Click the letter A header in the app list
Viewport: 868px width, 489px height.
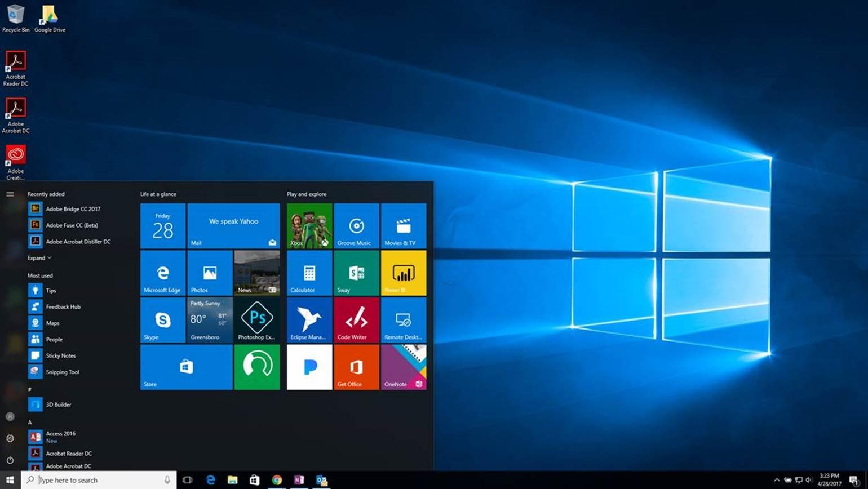point(30,422)
